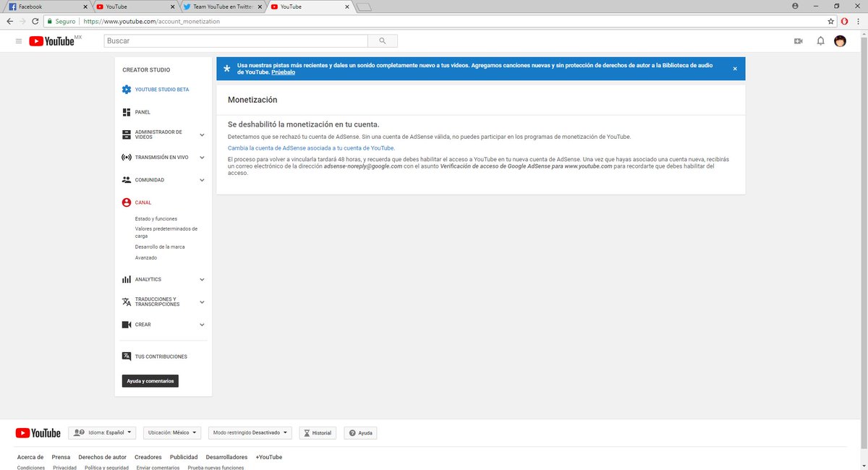868x470 pixels.
Task: Open the account avatar menu
Action: click(841, 41)
